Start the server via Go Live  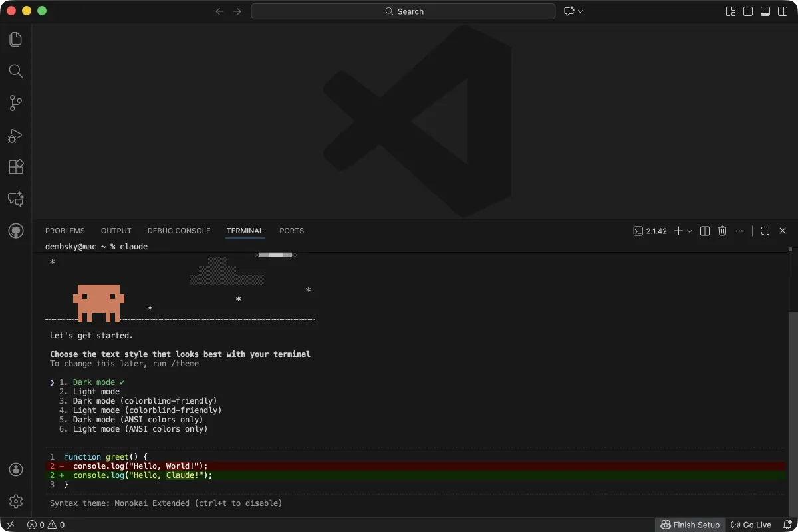coord(751,525)
